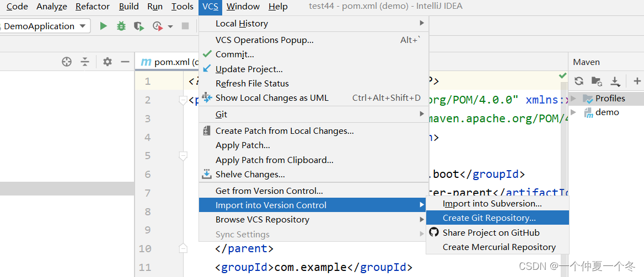Screen dimensions: 644x277
Task: Run with Coverage shield icon
Action: tap(139, 26)
